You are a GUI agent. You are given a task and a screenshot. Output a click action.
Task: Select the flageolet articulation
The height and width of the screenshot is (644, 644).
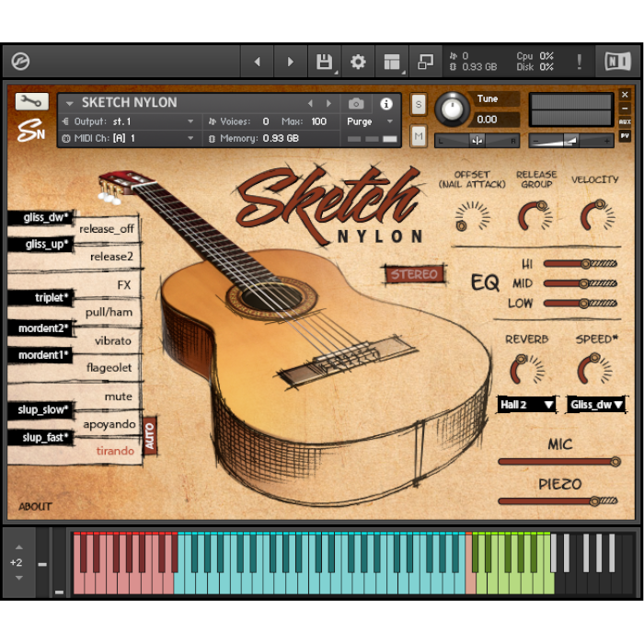coord(109,368)
